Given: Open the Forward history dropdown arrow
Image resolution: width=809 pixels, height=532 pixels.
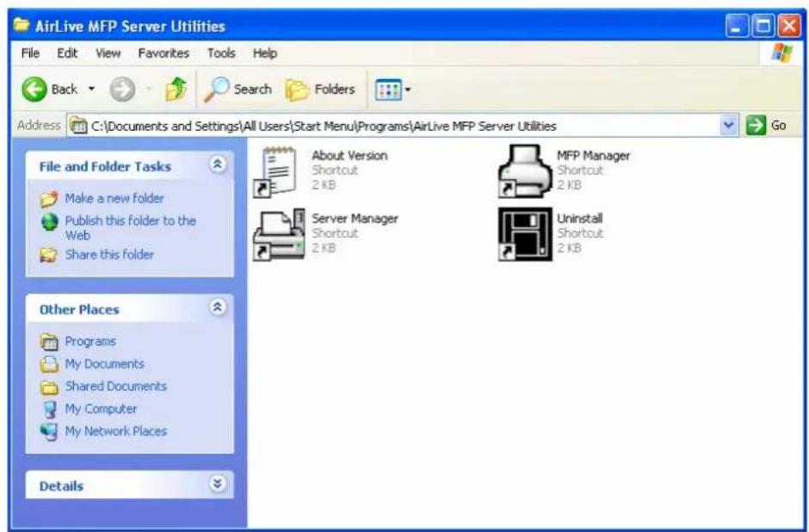Looking at the screenshot, I should [x=149, y=90].
